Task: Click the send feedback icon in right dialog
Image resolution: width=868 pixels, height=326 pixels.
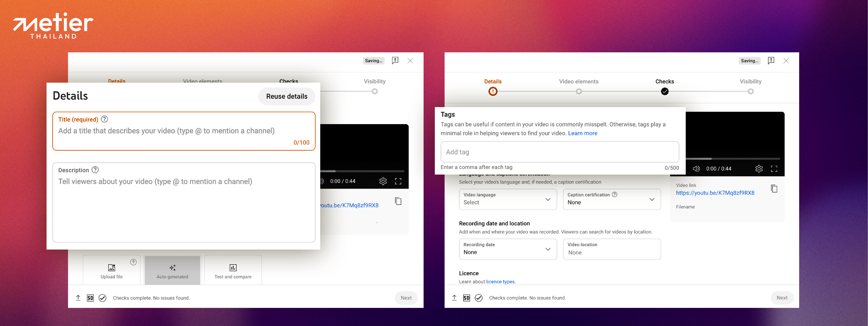Action: click(771, 60)
